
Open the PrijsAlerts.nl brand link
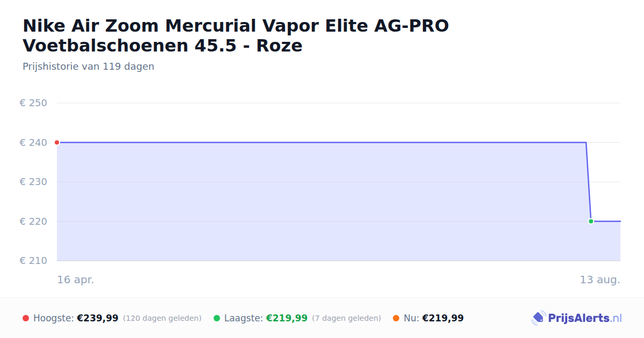click(x=577, y=318)
